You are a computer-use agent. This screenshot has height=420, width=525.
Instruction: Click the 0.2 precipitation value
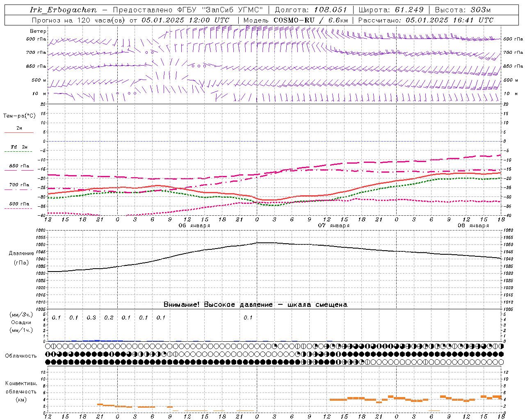[x=109, y=317]
